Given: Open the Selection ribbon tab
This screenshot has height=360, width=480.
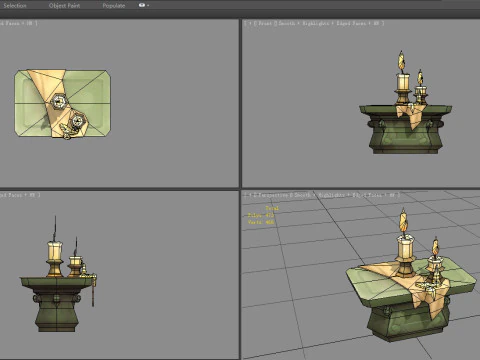Looking at the screenshot, I should coord(15,5).
